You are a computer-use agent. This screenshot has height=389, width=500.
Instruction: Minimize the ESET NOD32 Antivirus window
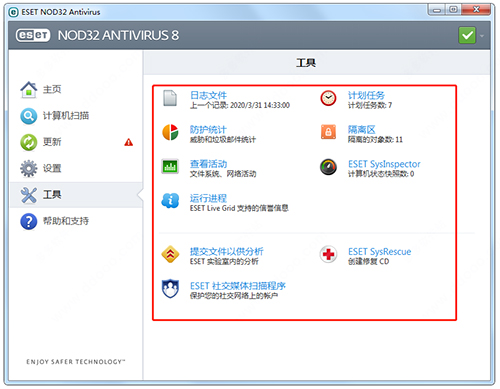click(437, 10)
